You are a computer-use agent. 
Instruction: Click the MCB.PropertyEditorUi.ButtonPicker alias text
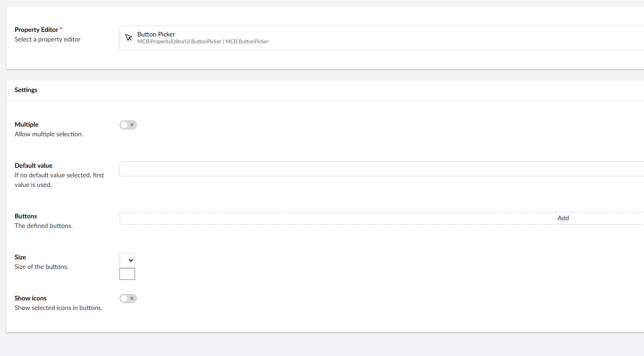point(179,41)
